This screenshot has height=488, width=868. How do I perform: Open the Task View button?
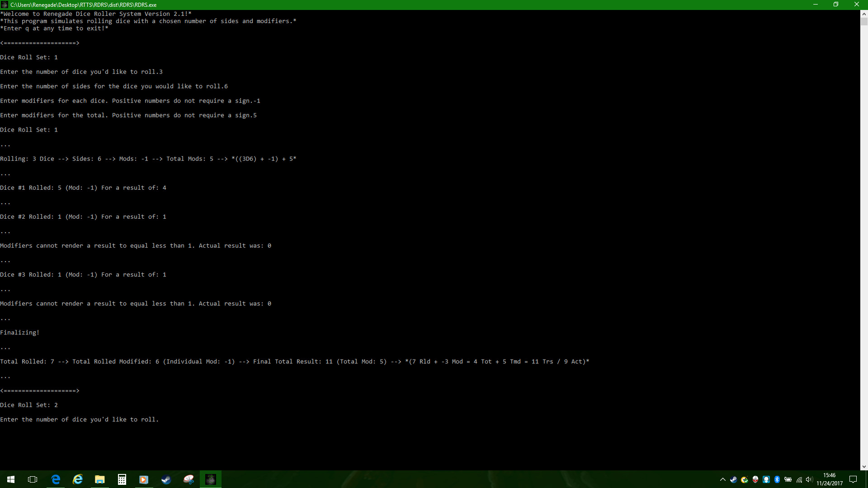pos(33,479)
